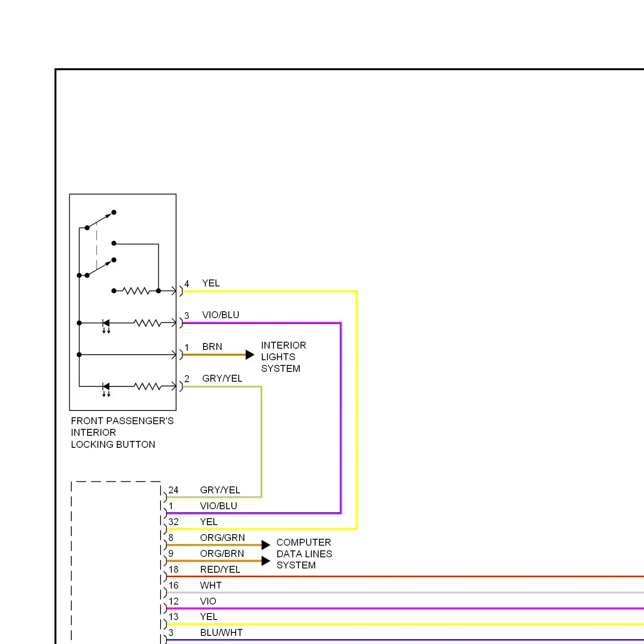Click the VIO label at pin 12

(x=208, y=601)
